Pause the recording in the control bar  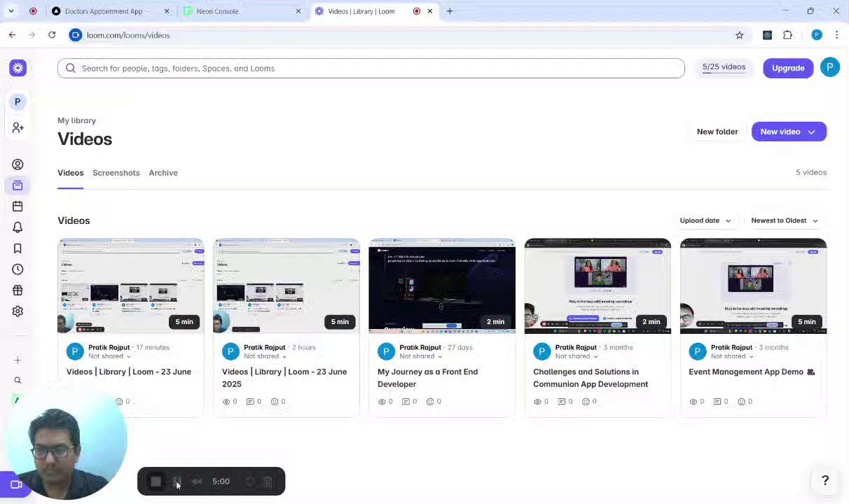click(177, 482)
